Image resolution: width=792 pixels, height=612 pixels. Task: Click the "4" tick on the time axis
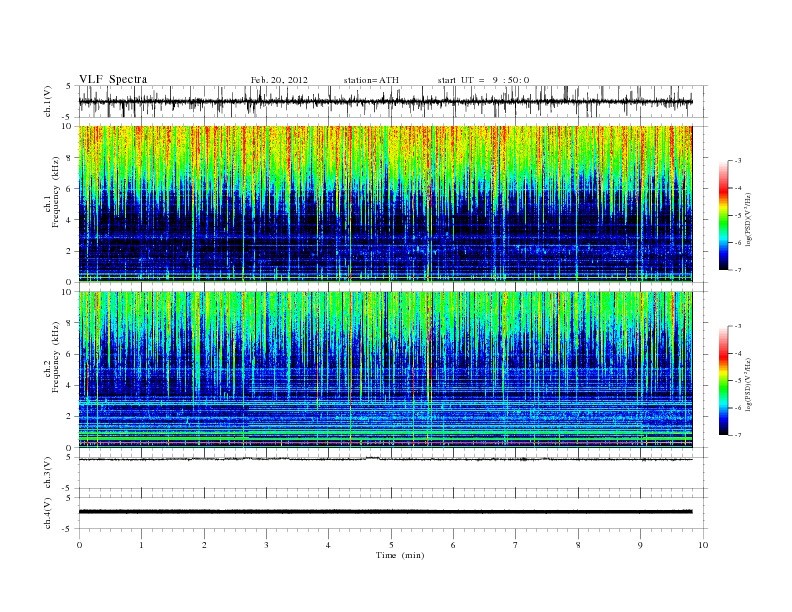pyautogui.click(x=328, y=545)
